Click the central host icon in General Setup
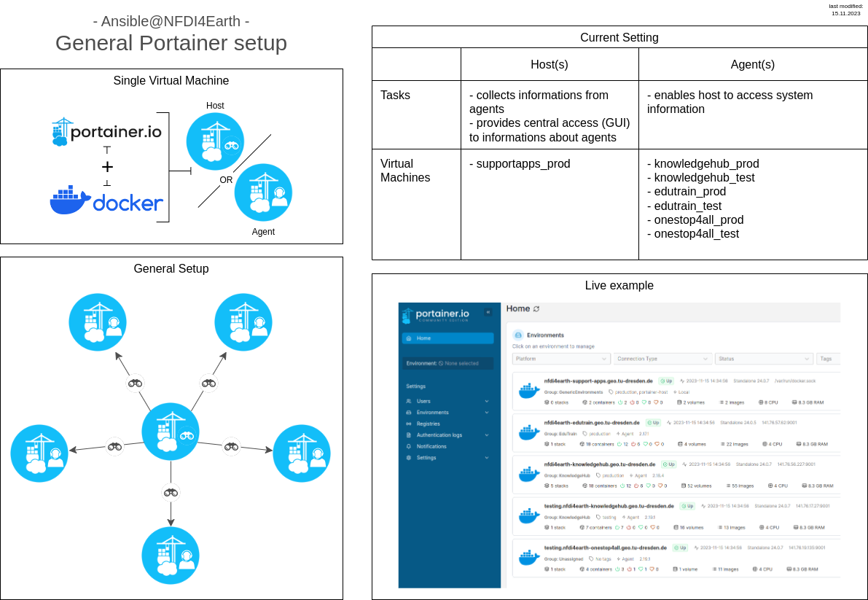The image size is (868, 600). point(171,432)
